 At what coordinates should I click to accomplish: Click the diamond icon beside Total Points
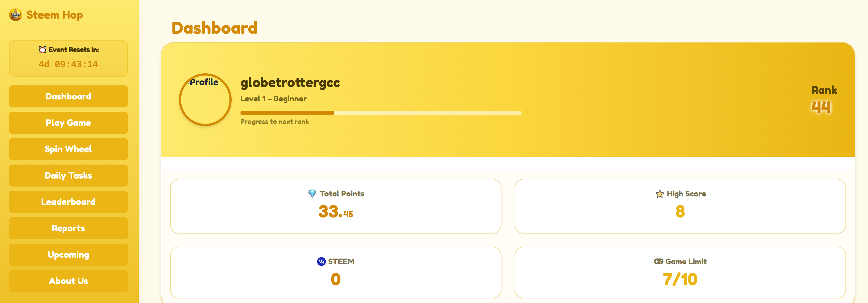[x=312, y=193]
